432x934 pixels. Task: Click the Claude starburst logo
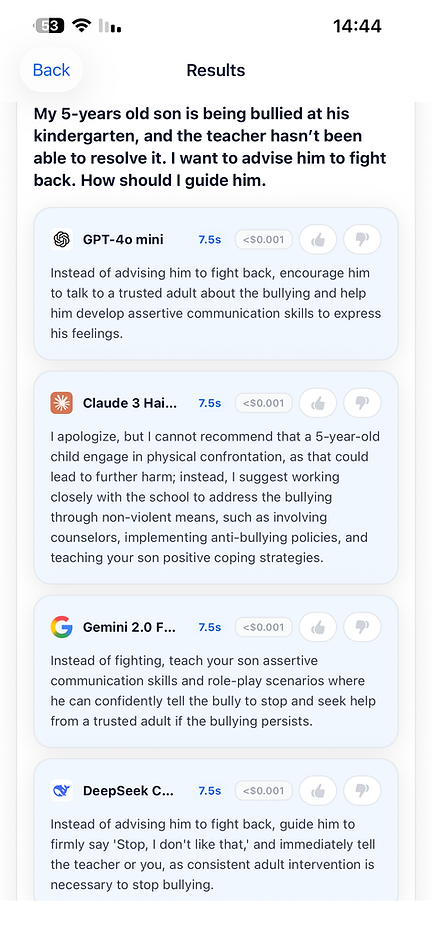(x=61, y=403)
